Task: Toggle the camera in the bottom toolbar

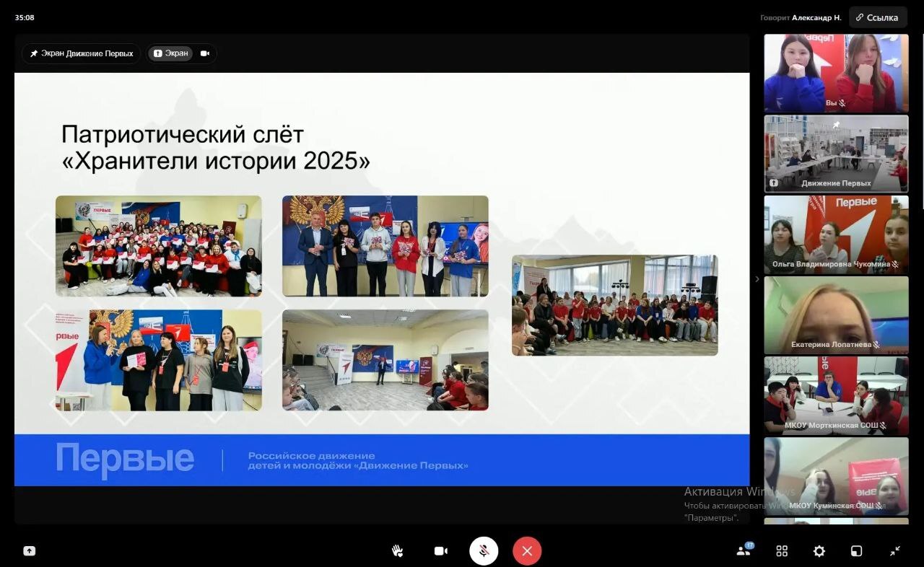Action: (440, 551)
